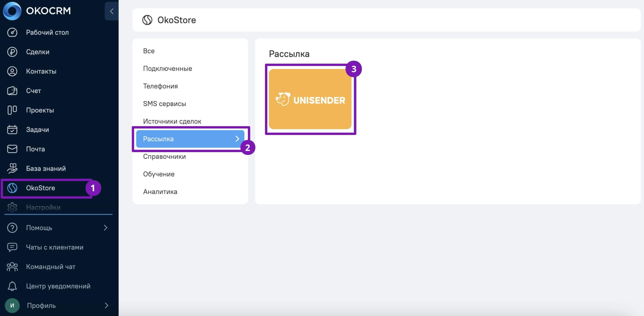Select Задачи in the sidebar menu
This screenshot has height=316, width=644.
point(37,130)
